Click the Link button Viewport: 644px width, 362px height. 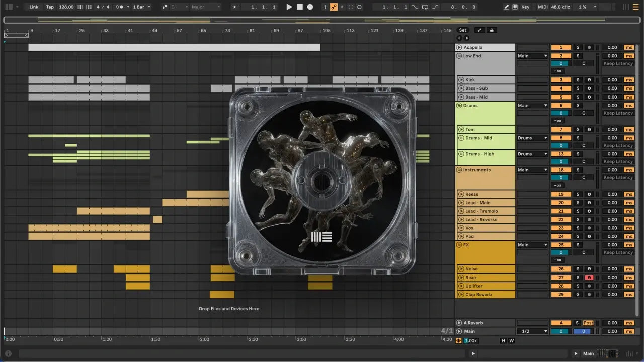34,7
